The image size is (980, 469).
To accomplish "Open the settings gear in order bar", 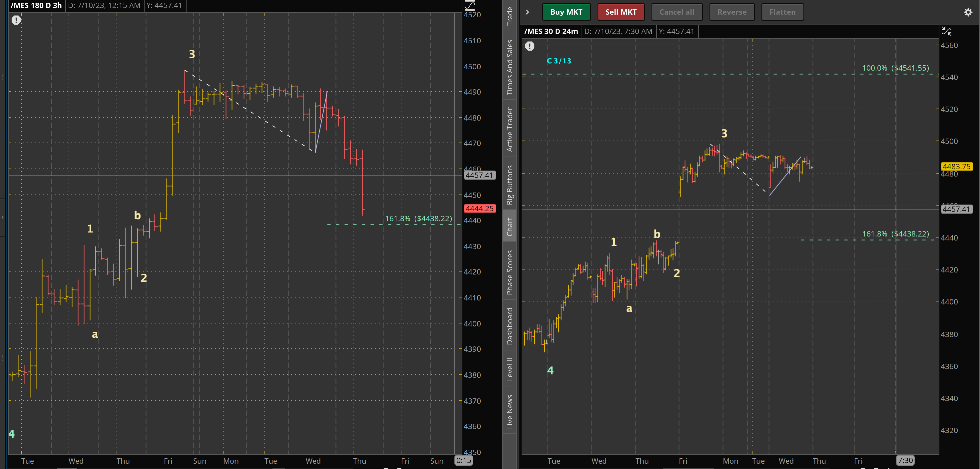I will click(968, 12).
